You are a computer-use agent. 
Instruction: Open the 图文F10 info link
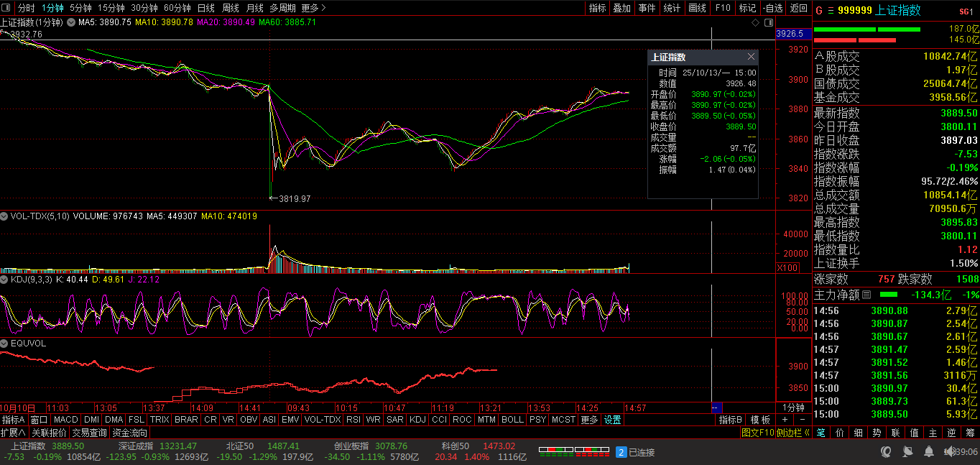(x=757, y=433)
